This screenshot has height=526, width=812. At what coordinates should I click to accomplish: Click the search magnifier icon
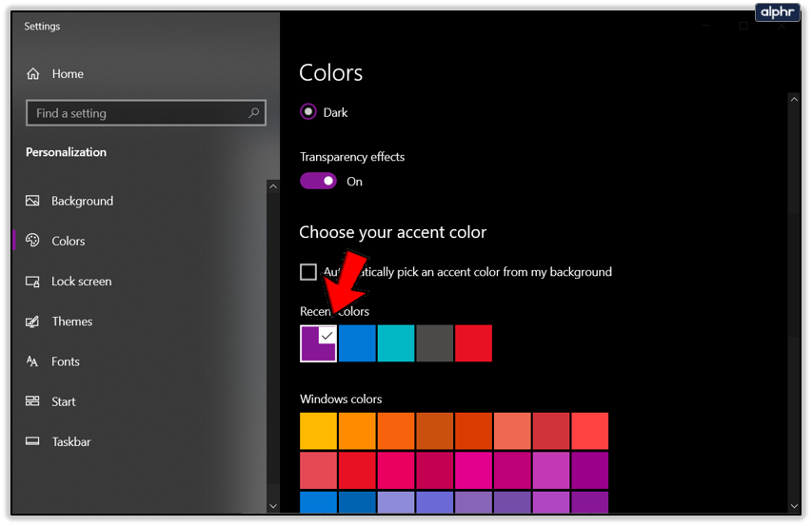click(254, 113)
